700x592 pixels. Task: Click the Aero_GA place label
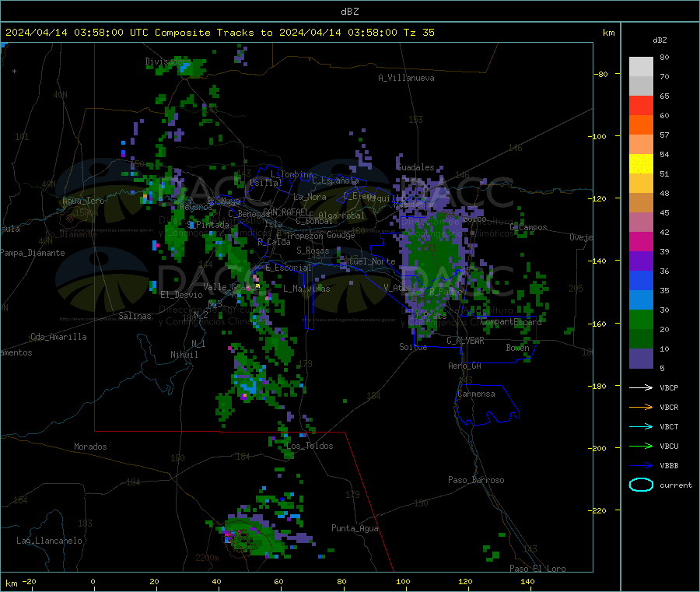(464, 366)
